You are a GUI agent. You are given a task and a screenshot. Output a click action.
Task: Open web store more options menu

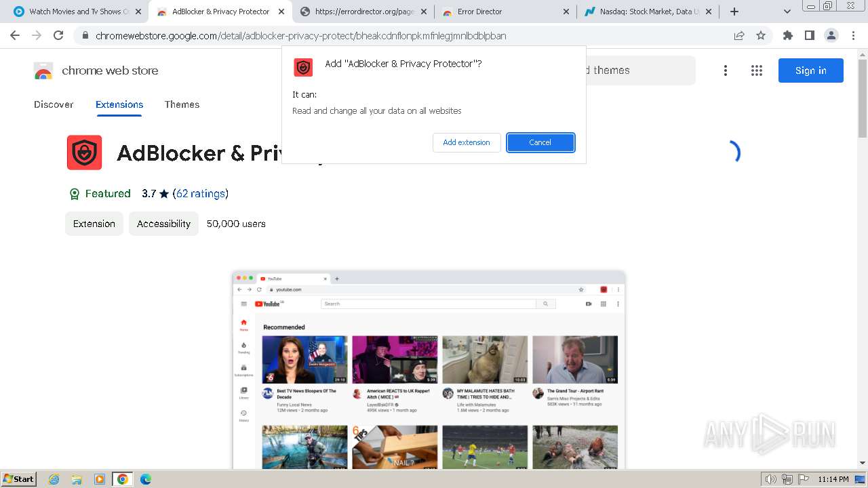pyautogui.click(x=726, y=70)
